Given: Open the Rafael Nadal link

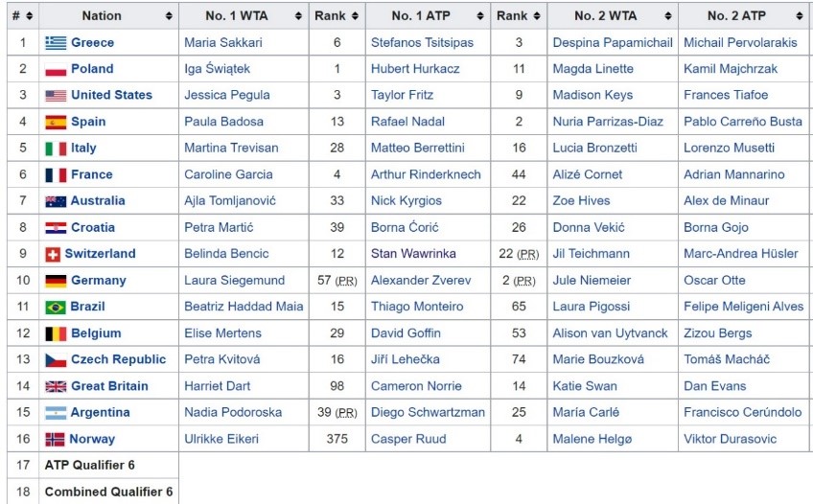Looking at the screenshot, I should [x=407, y=122].
